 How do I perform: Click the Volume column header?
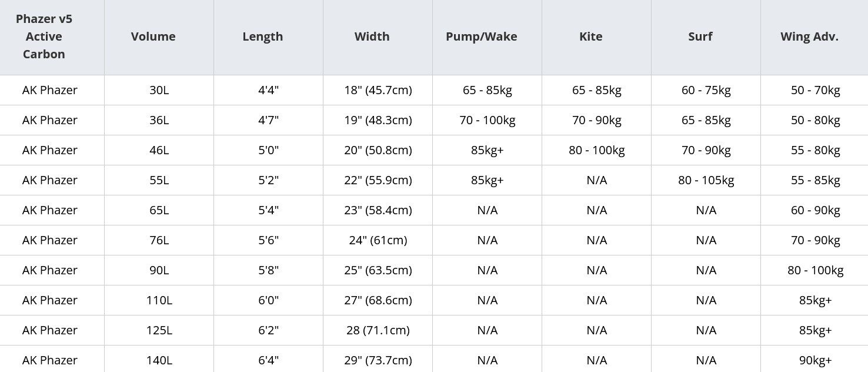(x=153, y=36)
